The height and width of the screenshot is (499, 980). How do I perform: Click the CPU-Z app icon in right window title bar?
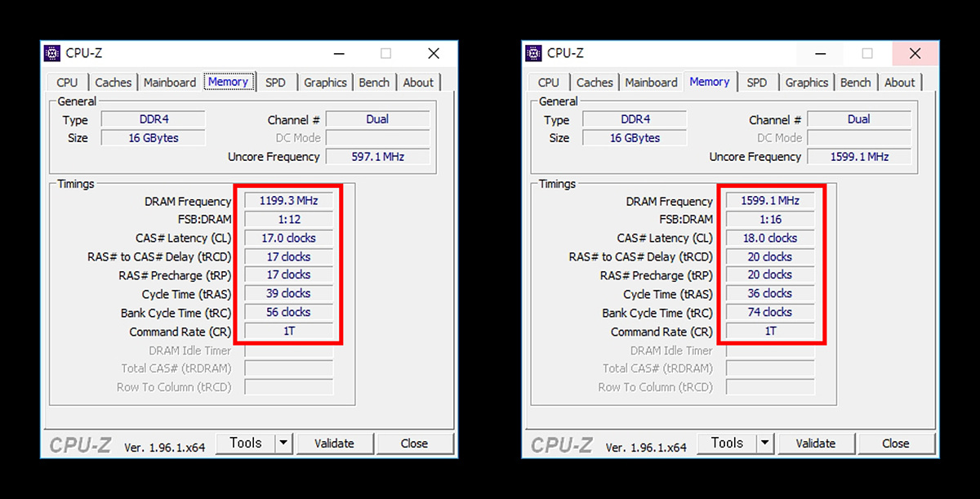click(532, 53)
